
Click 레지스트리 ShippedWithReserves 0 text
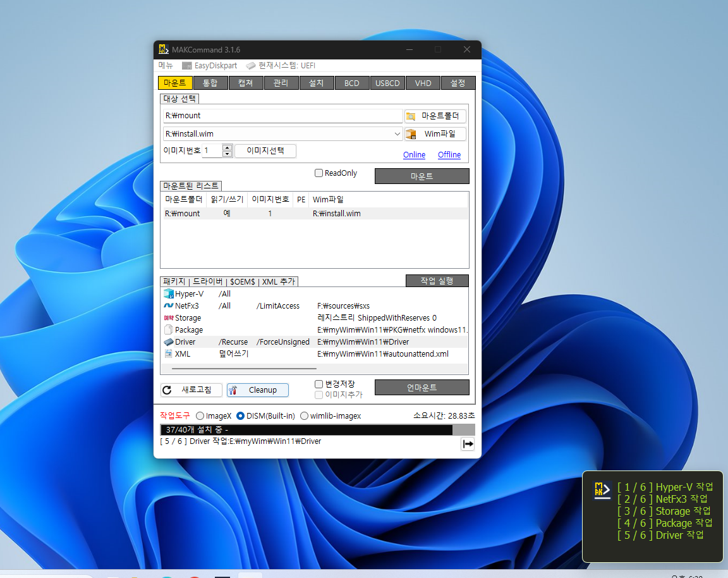pos(377,318)
